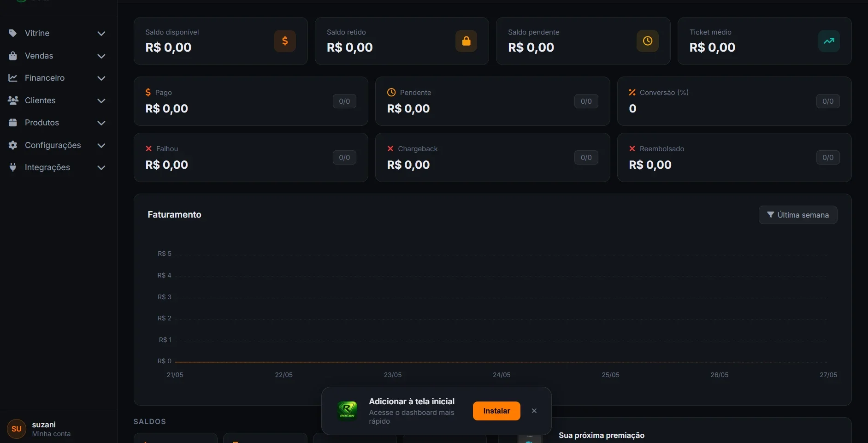Click the Saldo disponível R$ 0,00 value
The image size is (868, 443).
click(x=168, y=47)
